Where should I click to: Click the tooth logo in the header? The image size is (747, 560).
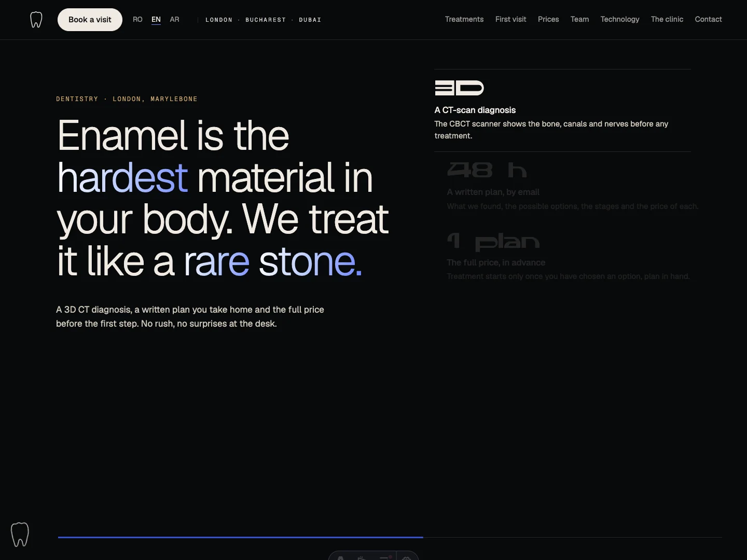click(36, 20)
